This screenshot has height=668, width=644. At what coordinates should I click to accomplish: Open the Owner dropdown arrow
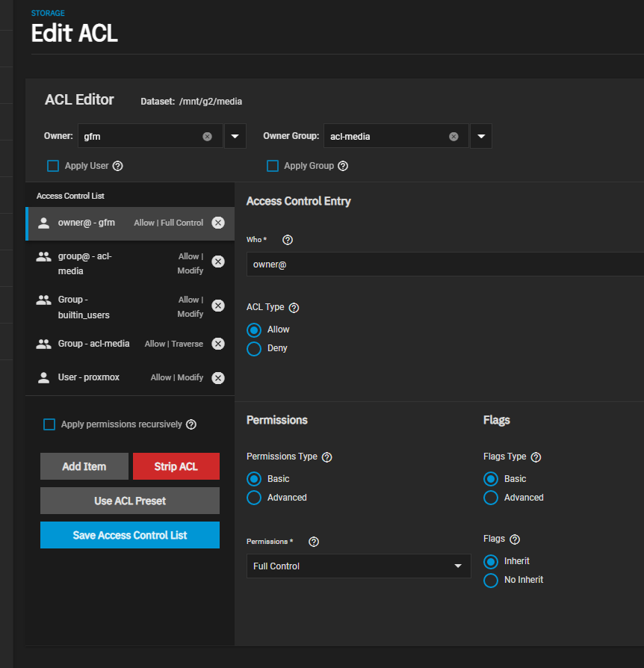[x=235, y=136]
